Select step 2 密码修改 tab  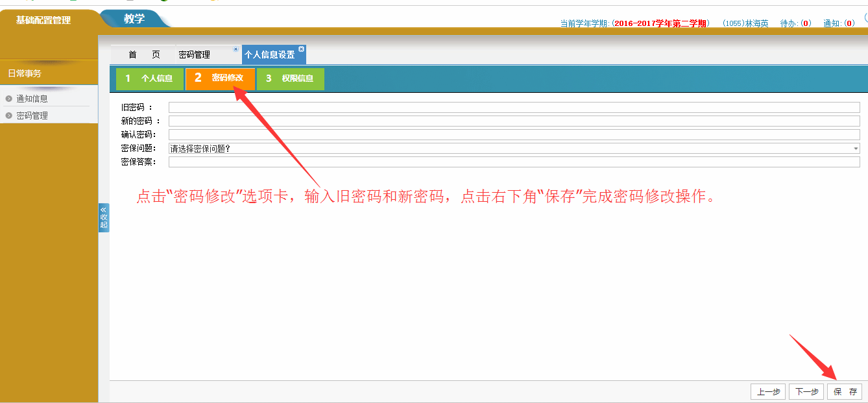(221, 79)
